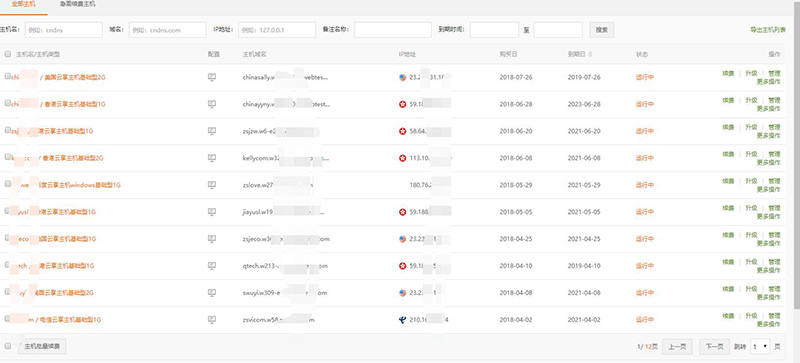800x363 pixels.
Task: Go to previous page with 上一页
Action: (x=677, y=347)
